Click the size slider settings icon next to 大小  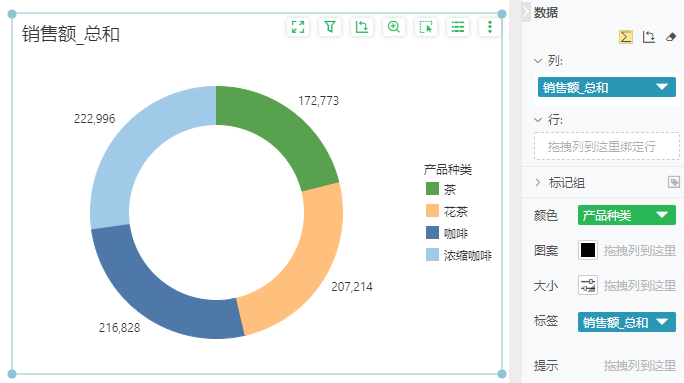tap(588, 285)
